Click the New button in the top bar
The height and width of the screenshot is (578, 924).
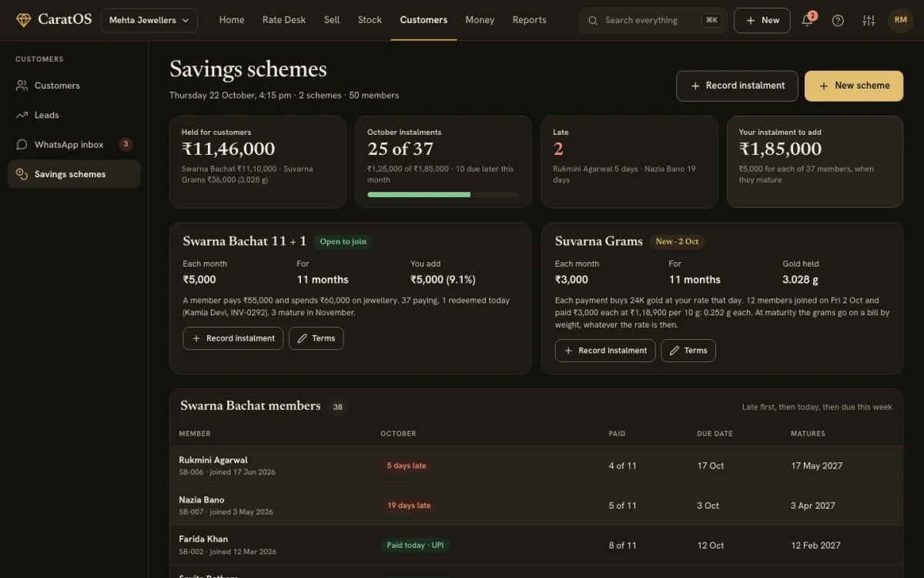click(x=762, y=20)
